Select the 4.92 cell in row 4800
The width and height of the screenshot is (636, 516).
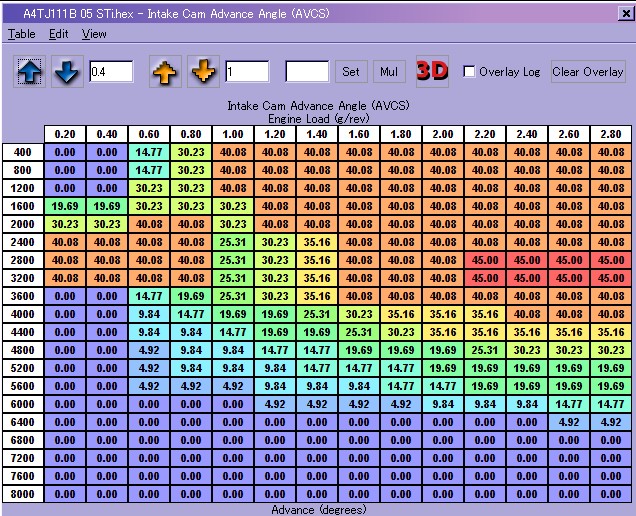click(x=149, y=350)
